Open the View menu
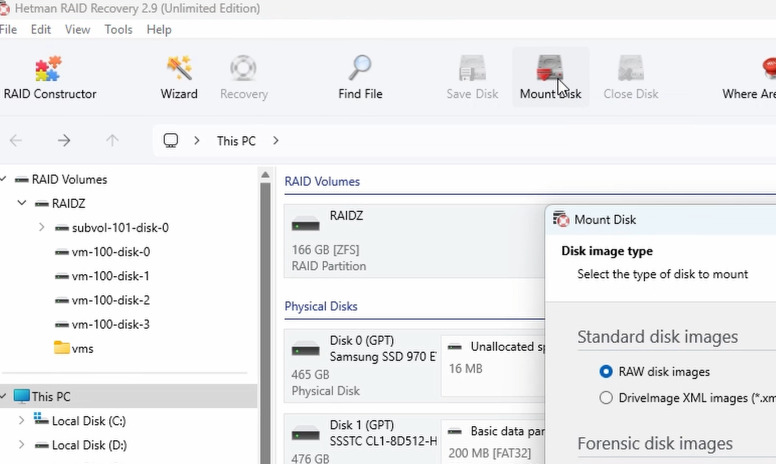776x464 pixels. [x=78, y=30]
